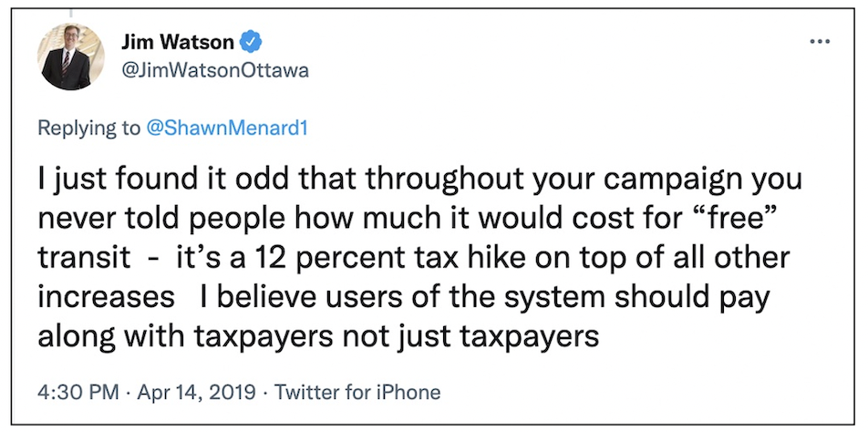Click the blue verified checkmark badge

tap(250, 42)
